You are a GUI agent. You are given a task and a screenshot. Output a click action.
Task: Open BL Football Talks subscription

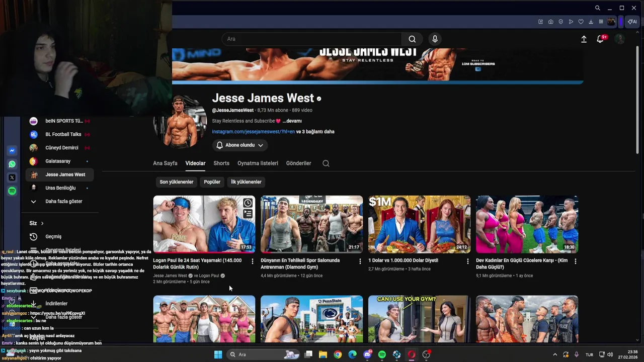pyautogui.click(x=59, y=134)
